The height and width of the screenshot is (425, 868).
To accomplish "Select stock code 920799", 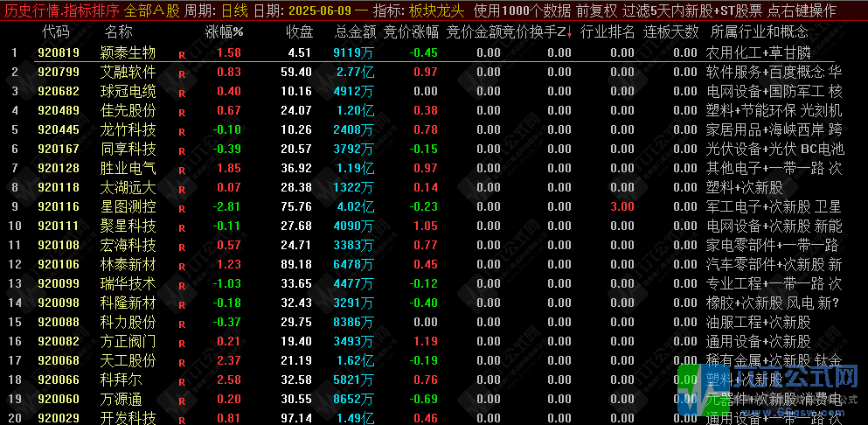I will pyautogui.click(x=58, y=72).
